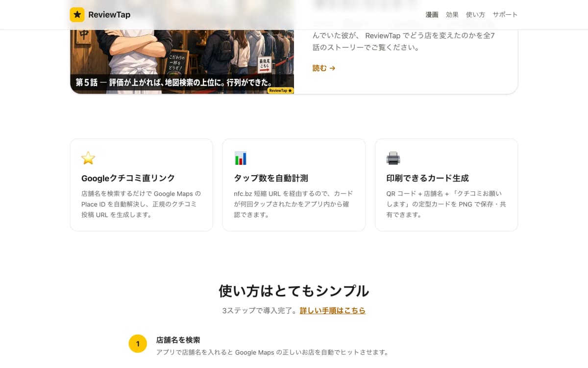The height and width of the screenshot is (368, 588).
Task: Select the Googleクチコミ直リンク heading
Action: pyautogui.click(x=128, y=178)
